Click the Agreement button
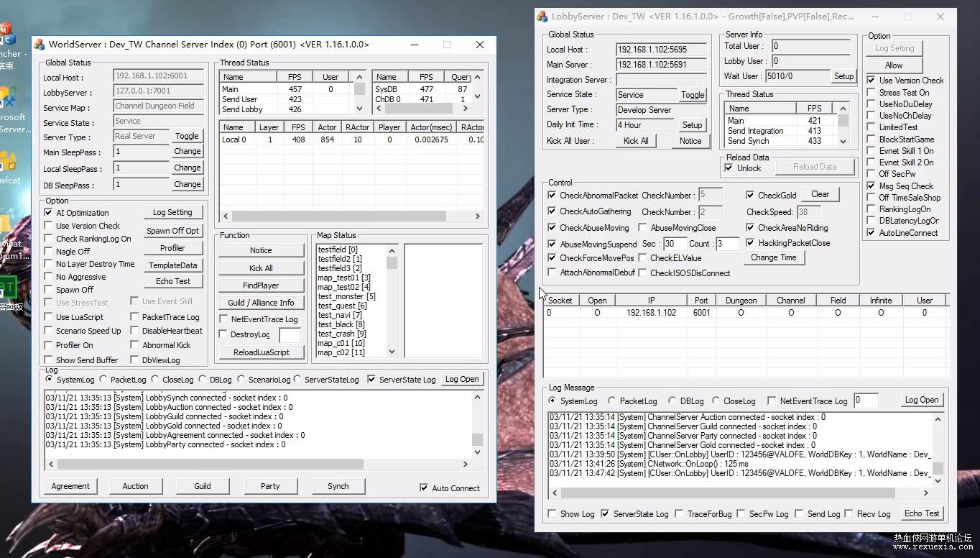Image resolution: width=980 pixels, height=558 pixels. [70, 486]
